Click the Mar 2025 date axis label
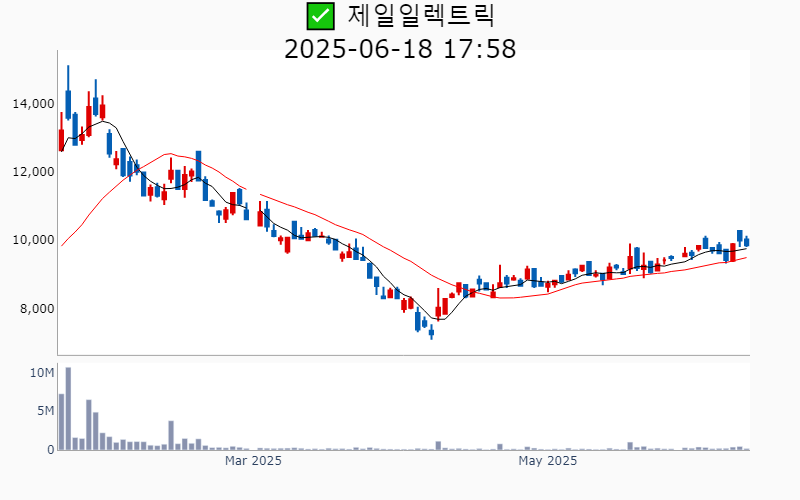Image resolution: width=800 pixels, height=500 pixels. [253, 461]
